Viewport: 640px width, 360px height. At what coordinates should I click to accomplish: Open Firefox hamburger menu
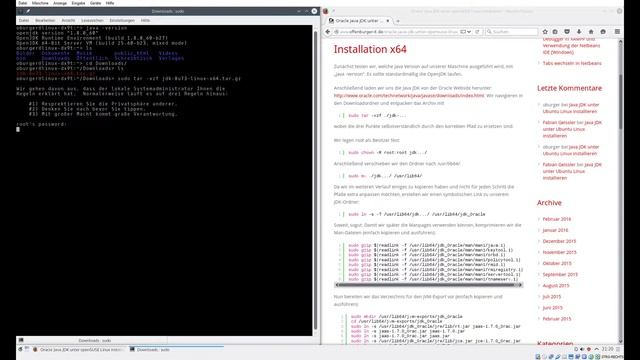pos(617,31)
